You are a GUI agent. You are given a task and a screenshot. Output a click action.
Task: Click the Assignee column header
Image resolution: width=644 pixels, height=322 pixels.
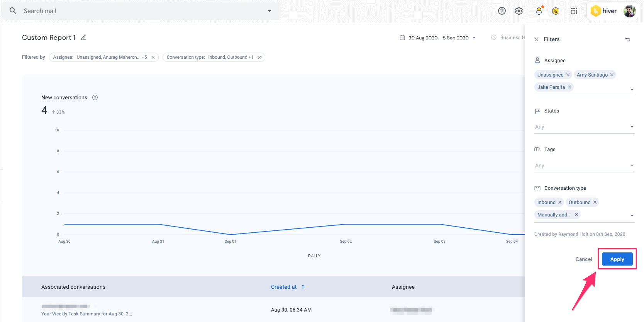(403, 287)
